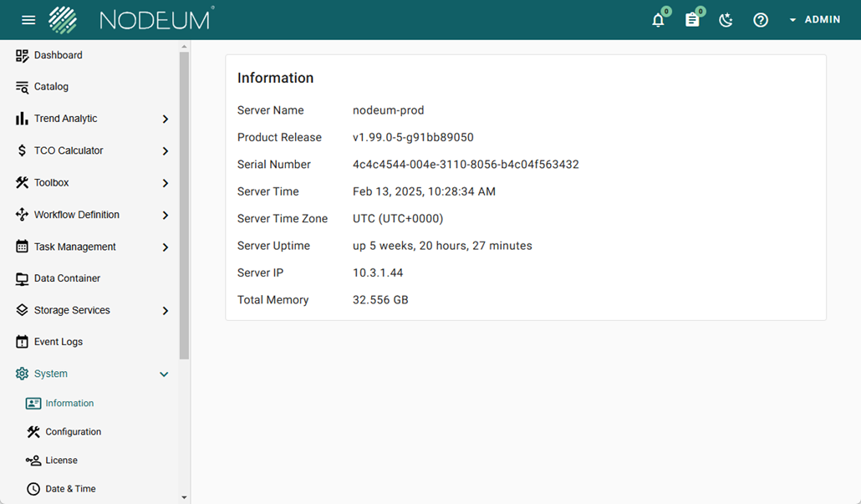Go to Date & Time settings
Image resolution: width=861 pixels, height=504 pixels.
tap(70, 489)
